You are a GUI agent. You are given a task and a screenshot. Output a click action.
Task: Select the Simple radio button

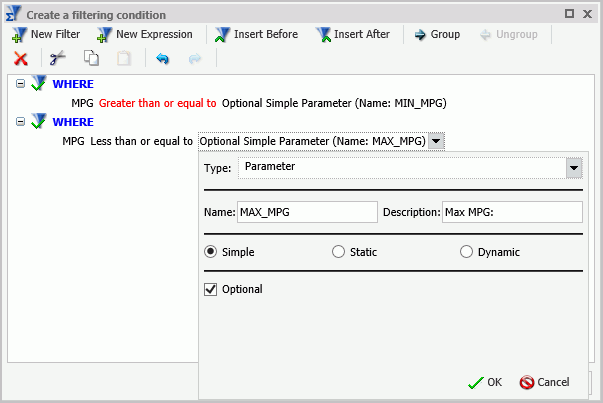211,252
